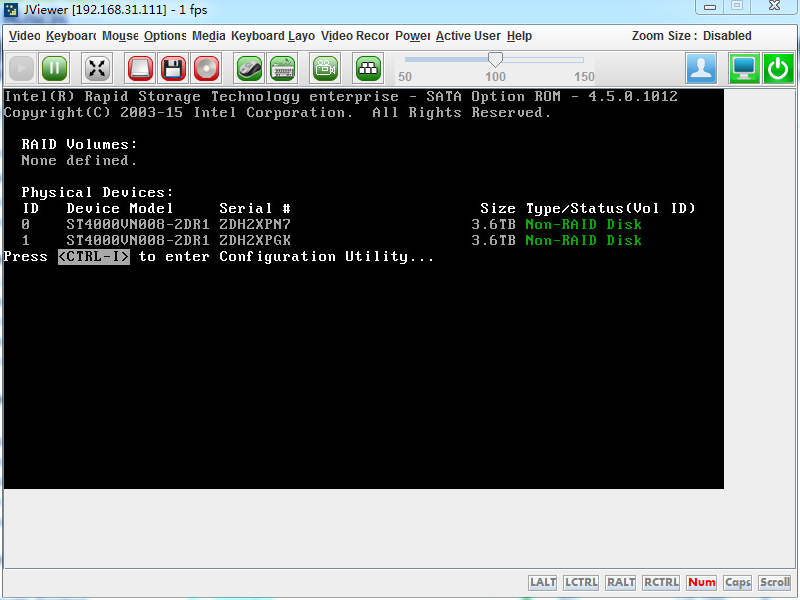Toggle the LALT key indicator
Image resolution: width=800 pixels, height=600 pixels.
click(542, 582)
